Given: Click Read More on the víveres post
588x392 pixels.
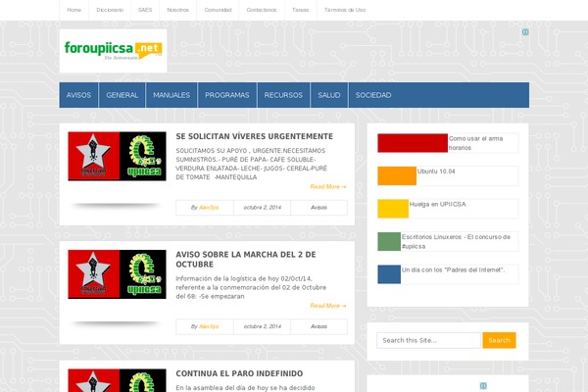Looking at the screenshot, I should click(x=327, y=187).
